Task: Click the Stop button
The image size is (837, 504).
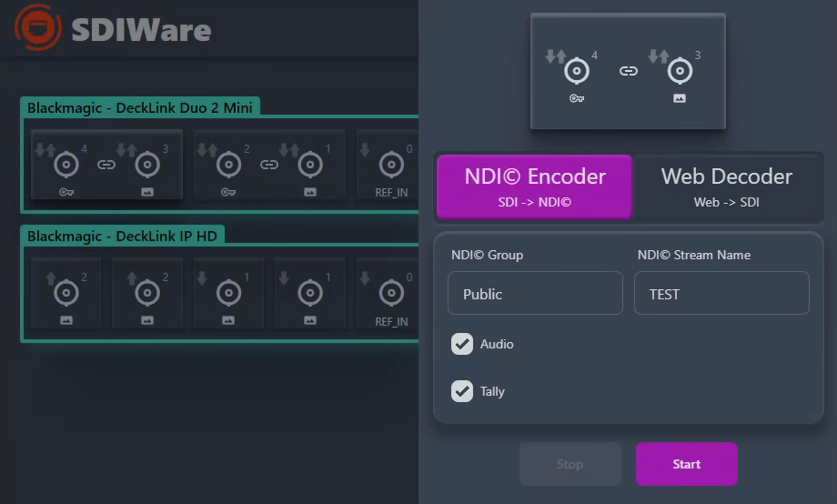Action: (x=570, y=464)
